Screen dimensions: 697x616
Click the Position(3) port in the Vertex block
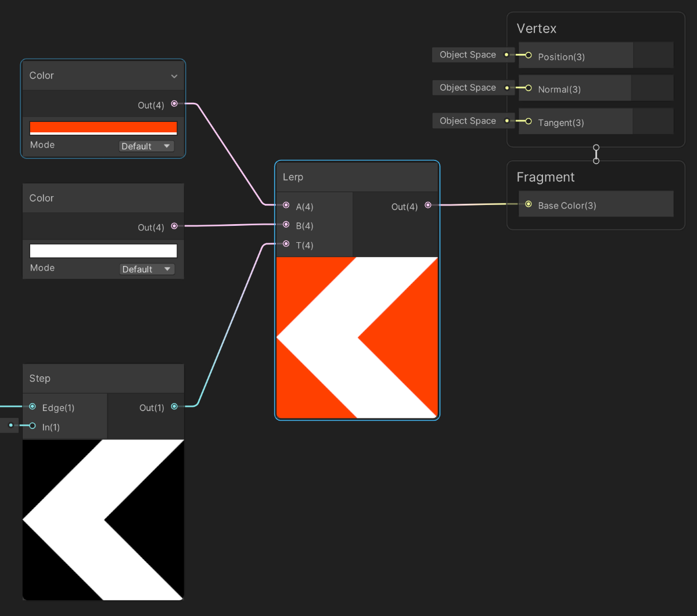[x=527, y=55]
